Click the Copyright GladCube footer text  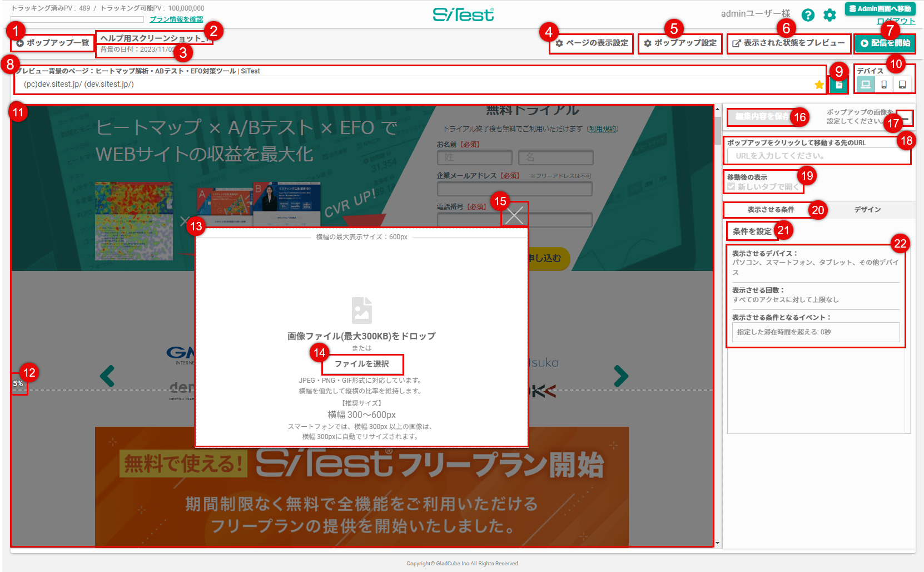(463, 564)
